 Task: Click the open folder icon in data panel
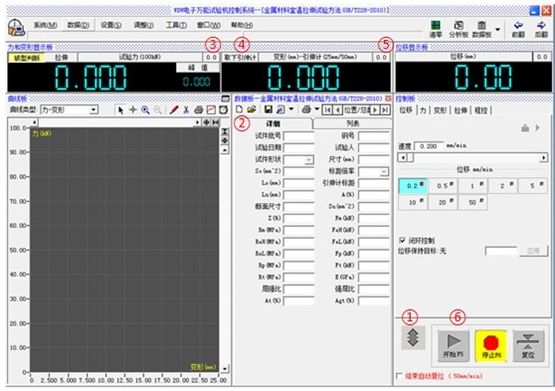click(x=251, y=110)
